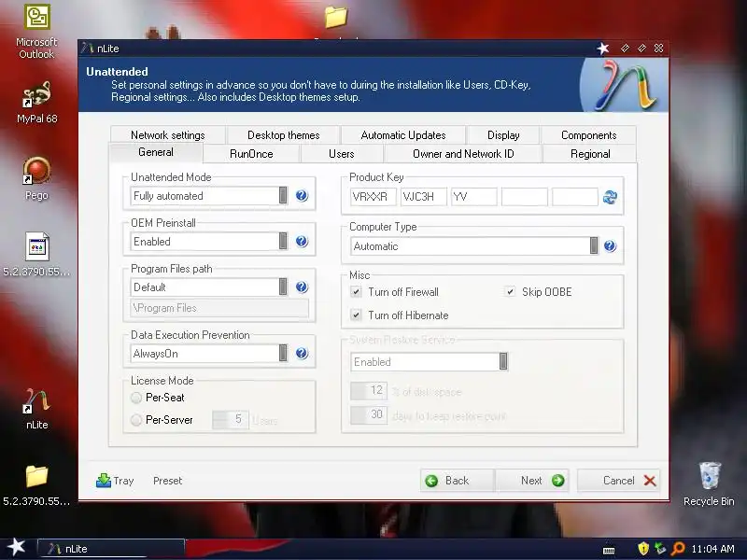
Task: Select the 5.2.3790.55 folder on desktop
Action: [36, 485]
